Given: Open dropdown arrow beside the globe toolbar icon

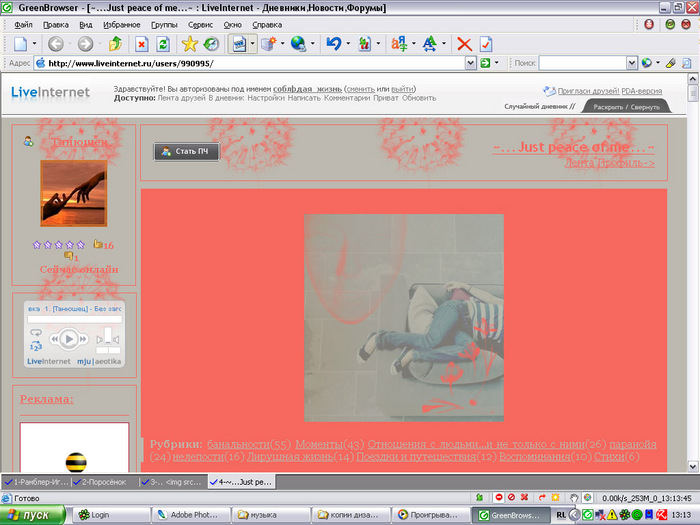Looking at the screenshot, I should coord(312,44).
